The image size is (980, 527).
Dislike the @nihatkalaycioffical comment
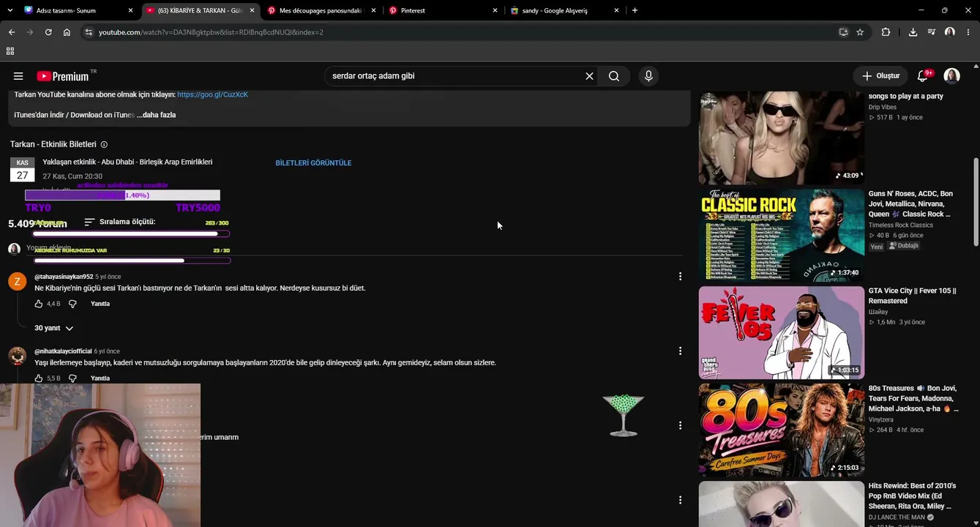[x=72, y=378]
